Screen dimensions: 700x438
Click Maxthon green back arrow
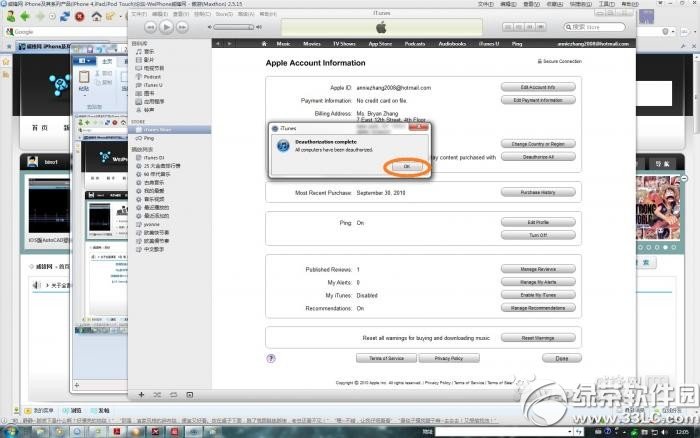(25, 17)
